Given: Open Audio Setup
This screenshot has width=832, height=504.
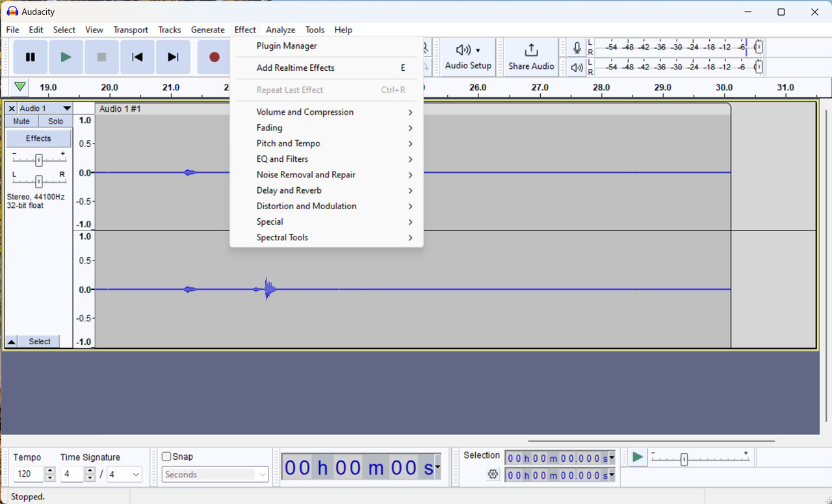Looking at the screenshot, I should [467, 57].
